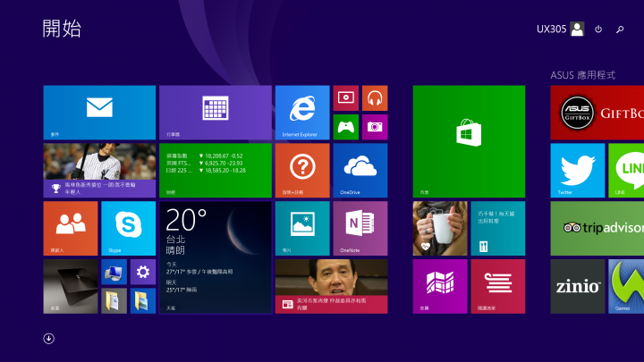Open the Desktop tile

tap(71, 286)
